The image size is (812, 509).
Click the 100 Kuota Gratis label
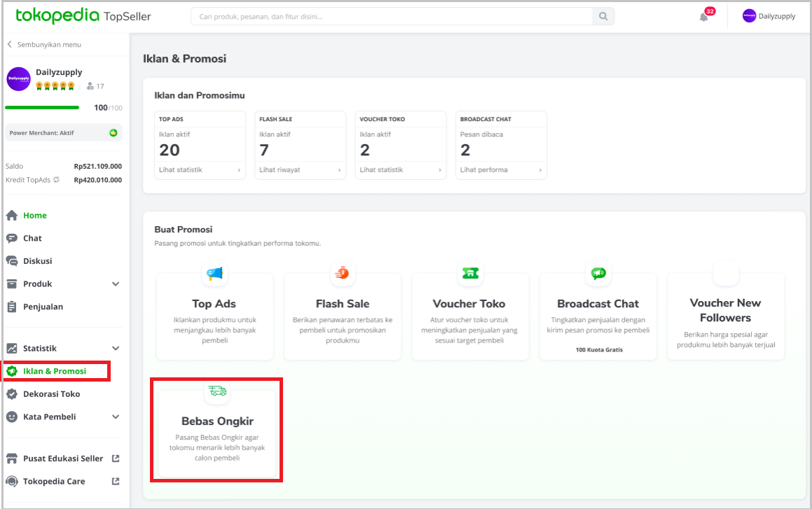[599, 349]
